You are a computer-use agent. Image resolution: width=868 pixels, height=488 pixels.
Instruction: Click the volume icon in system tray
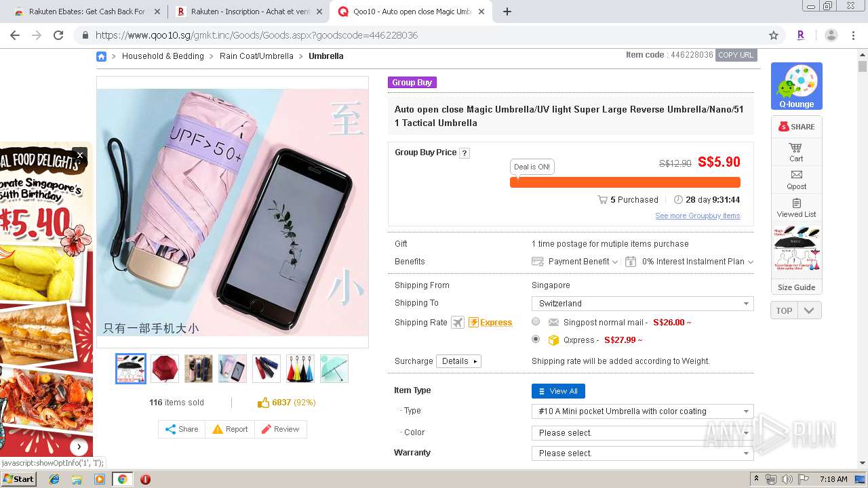click(787, 479)
